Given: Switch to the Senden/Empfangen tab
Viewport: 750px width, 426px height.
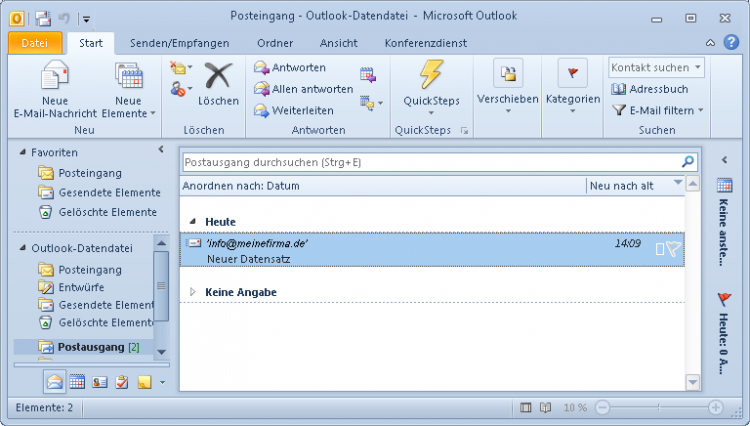Looking at the screenshot, I should [179, 43].
